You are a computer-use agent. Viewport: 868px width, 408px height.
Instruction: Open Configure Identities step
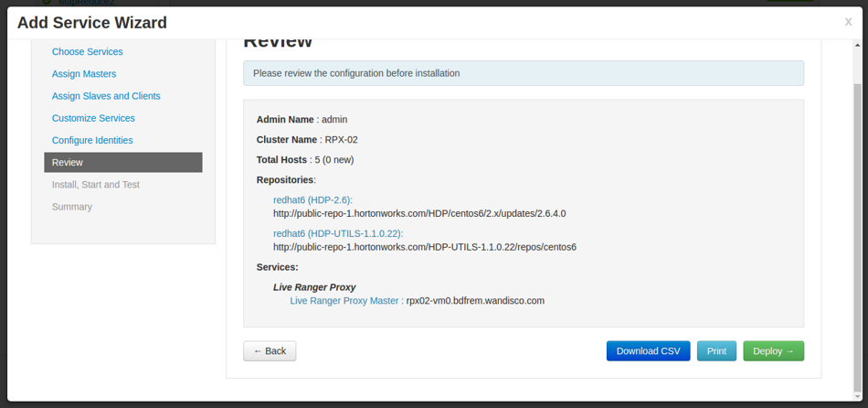coord(92,140)
